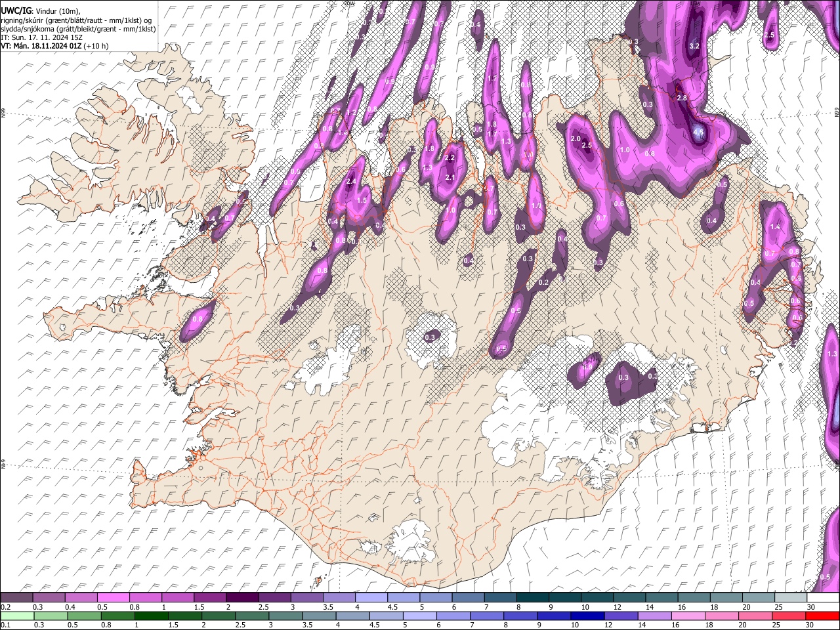The width and height of the screenshot is (840, 630).
Task: Click the 2.0 precipitation value on the map
Action: click(x=576, y=139)
